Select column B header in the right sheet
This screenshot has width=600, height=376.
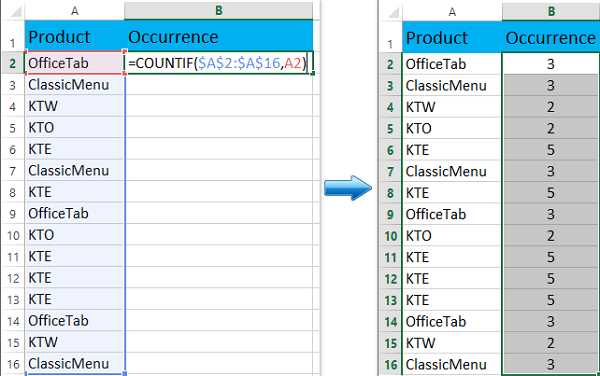(551, 11)
